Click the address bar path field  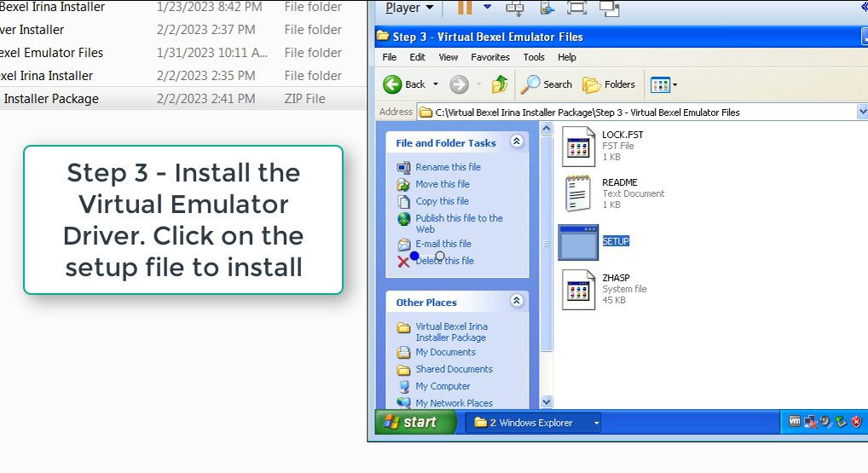pyautogui.click(x=637, y=112)
